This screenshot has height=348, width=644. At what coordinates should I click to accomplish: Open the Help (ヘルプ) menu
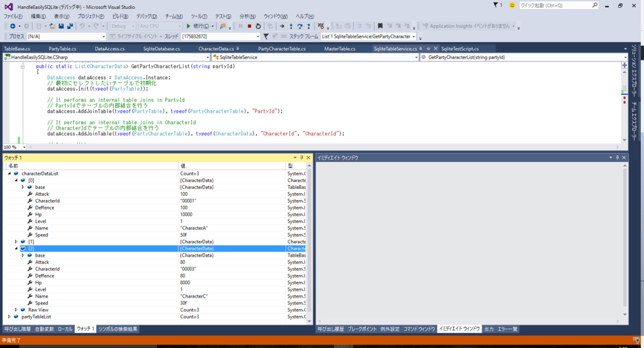pos(305,16)
